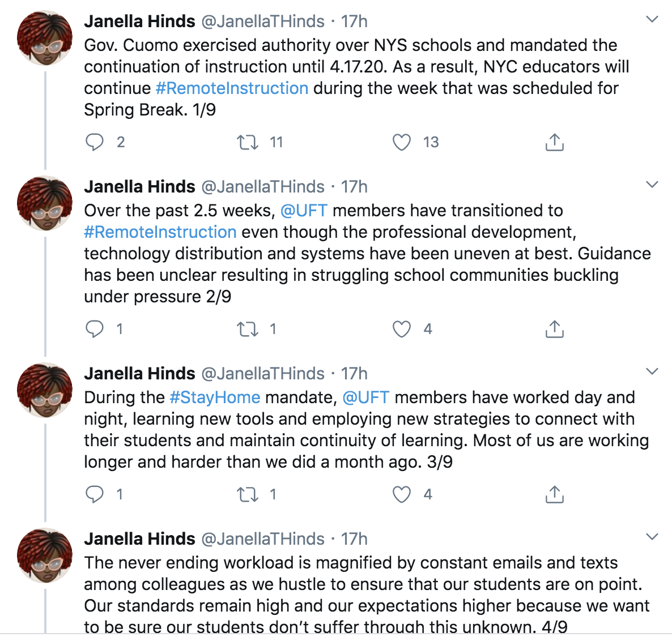Open the 17h timestamp on the 3/9 tweet
Viewport: 672px width, 641px height.
[354, 374]
